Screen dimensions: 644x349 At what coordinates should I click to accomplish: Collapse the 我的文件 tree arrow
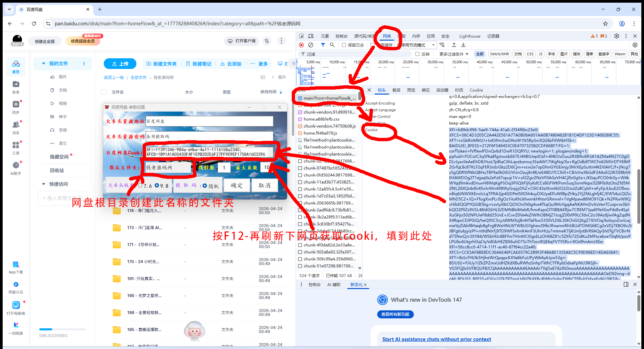pos(44,63)
